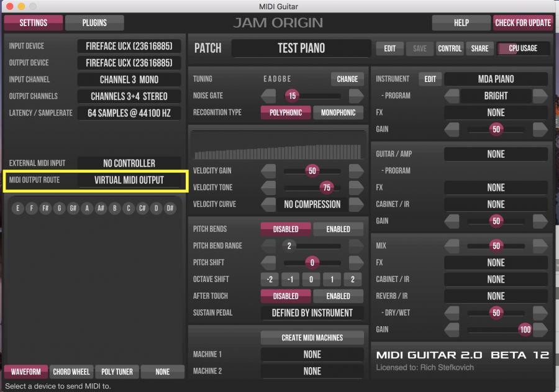Click the E note indicator circle
559x392 pixels.
click(x=18, y=208)
